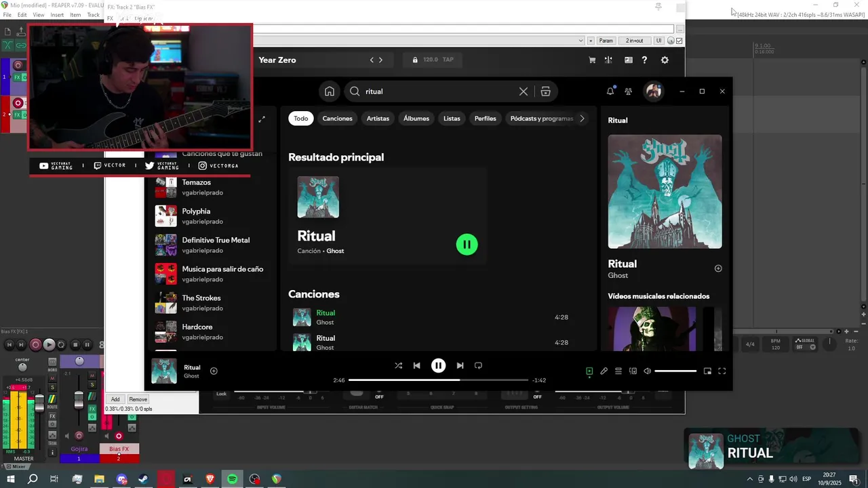Click Remove button in FX chain

(x=138, y=399)
